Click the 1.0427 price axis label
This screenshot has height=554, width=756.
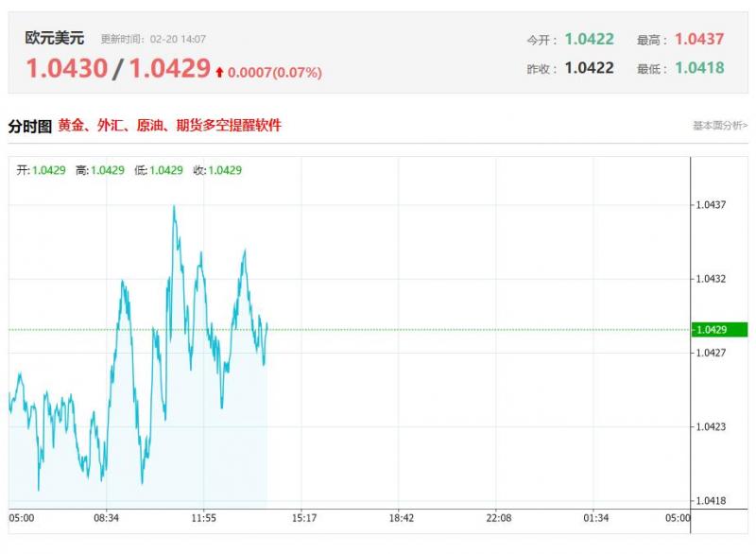point(711,353)
